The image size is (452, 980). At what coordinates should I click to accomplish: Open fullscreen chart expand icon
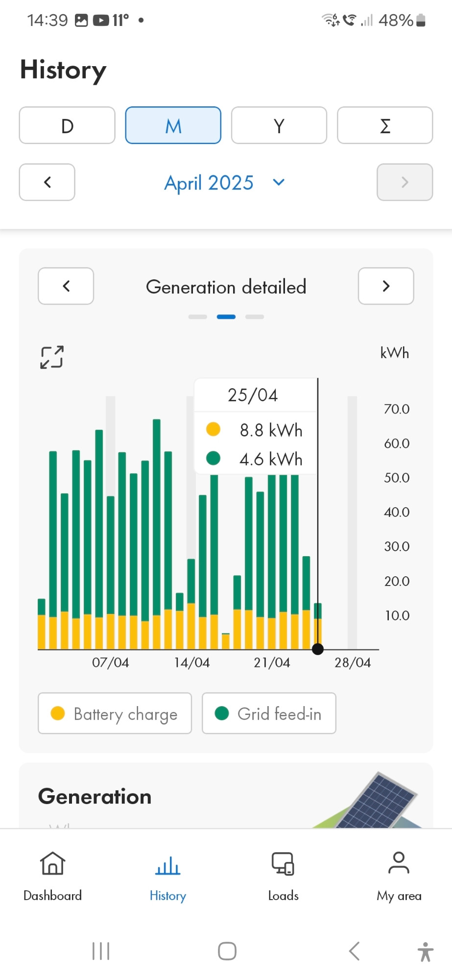(51, 357)
